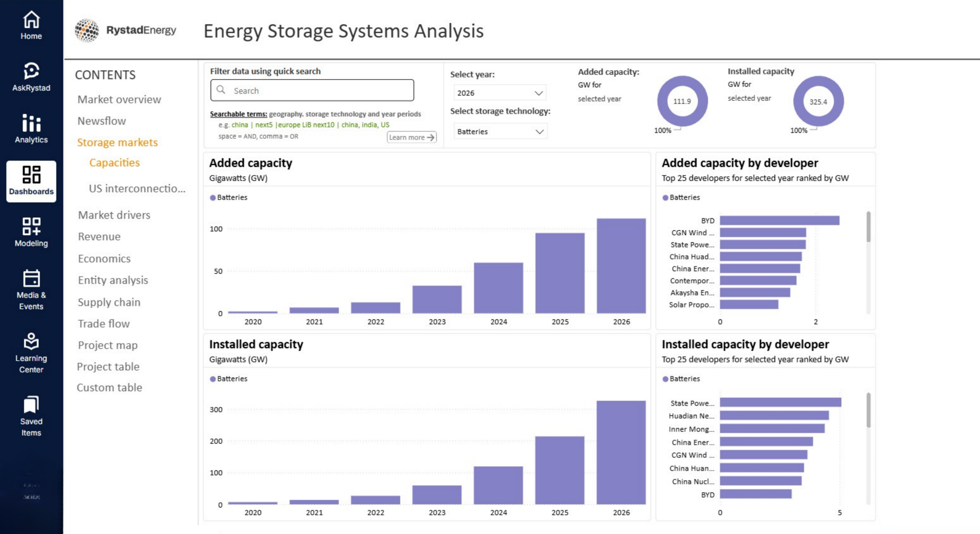Open Market drivers section
980x534 pixels.
114,215
